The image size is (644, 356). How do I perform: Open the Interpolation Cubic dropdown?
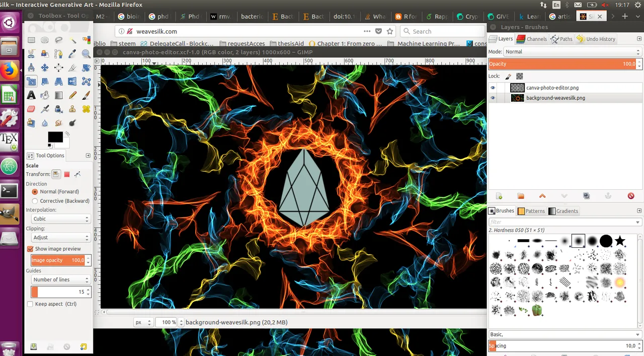coord(60,219)
